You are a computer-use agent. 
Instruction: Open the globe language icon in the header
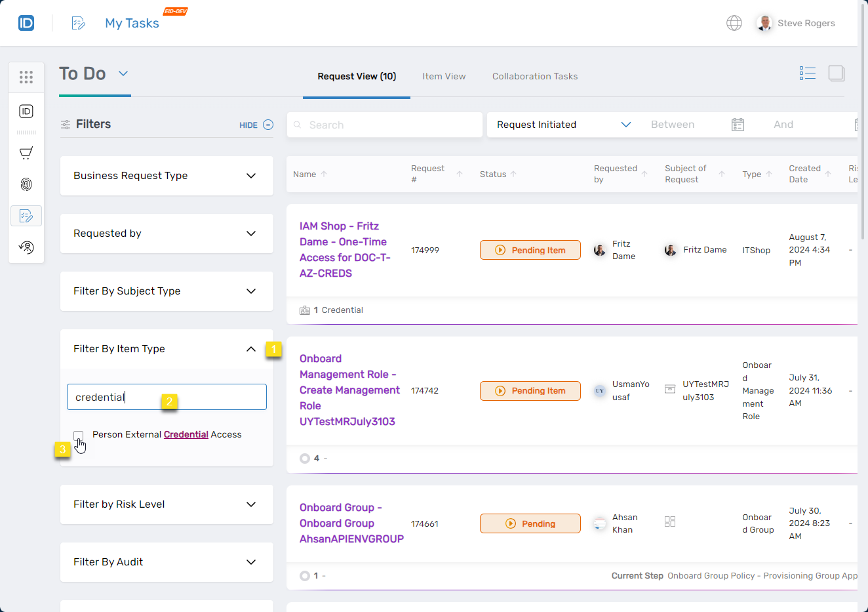pyautogui.click(x=734, y=22)
